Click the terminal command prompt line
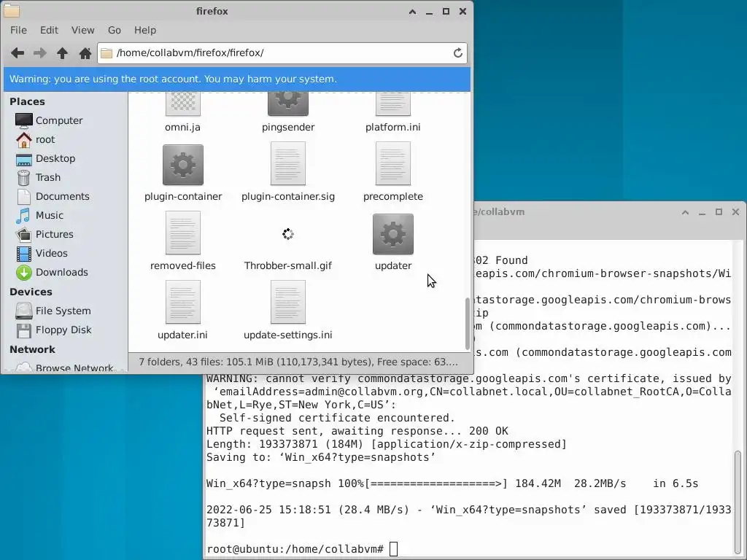The height and width of the screenshot is (560, 747). pyautogui.click(x=302, y=549)
